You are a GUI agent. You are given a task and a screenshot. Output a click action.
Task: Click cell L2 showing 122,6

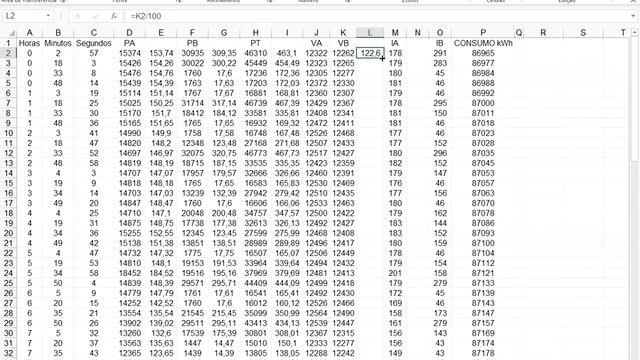(370, 53)
